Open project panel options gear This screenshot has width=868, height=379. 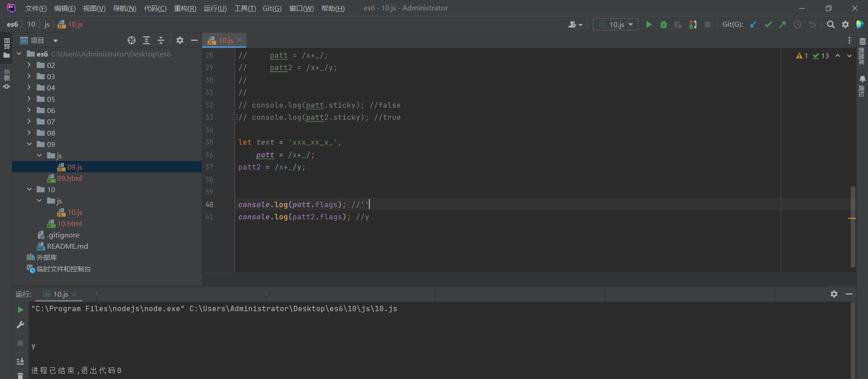[x=180, y=40]
